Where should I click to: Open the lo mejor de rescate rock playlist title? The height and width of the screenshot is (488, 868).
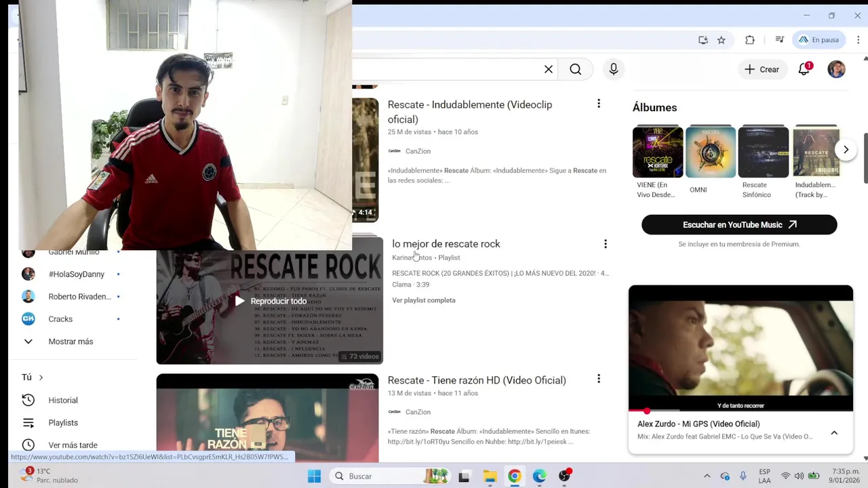[446, 244]
